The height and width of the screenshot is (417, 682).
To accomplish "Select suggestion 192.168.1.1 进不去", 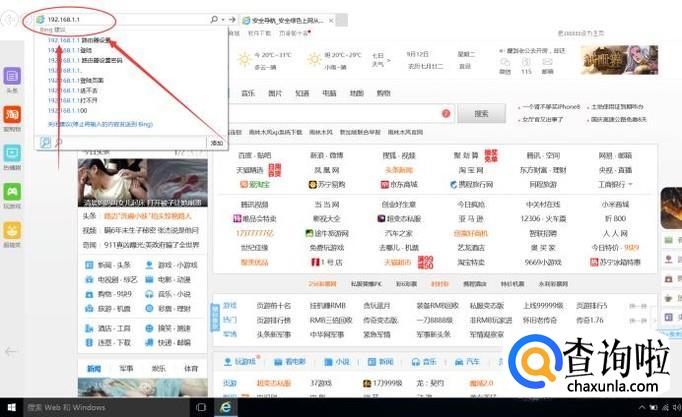I will 73,90.
